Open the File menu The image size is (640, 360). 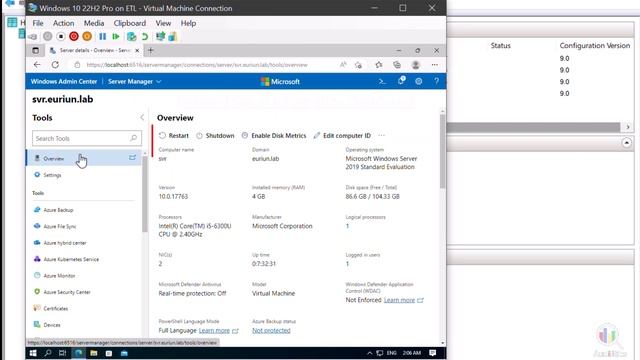coord(38,23)
